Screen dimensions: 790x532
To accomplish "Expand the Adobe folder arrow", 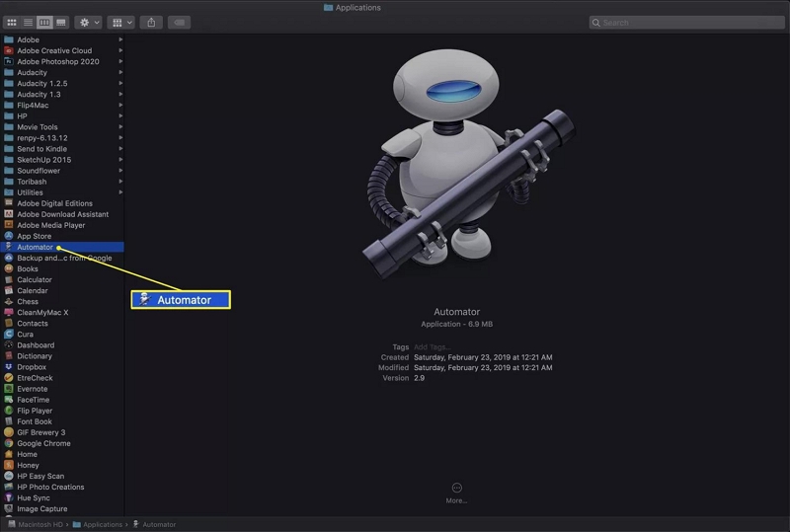I will coord(120,39).
